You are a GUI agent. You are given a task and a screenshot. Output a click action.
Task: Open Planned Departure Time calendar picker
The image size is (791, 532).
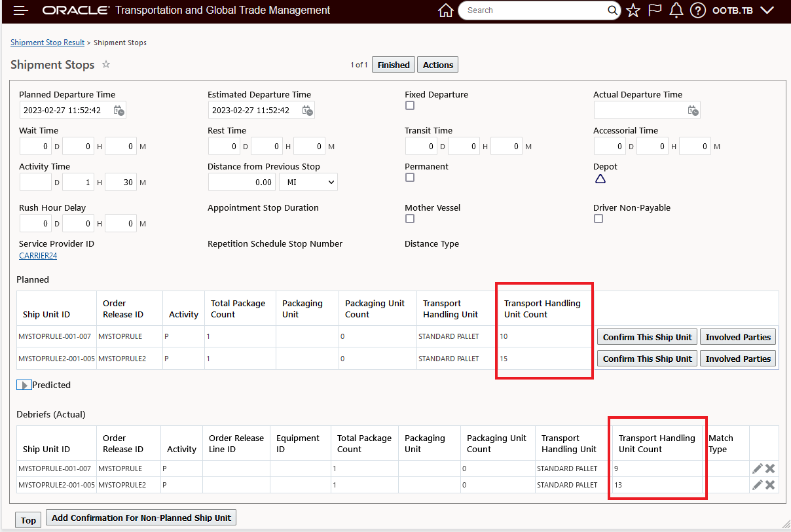[x=119, y=111]
